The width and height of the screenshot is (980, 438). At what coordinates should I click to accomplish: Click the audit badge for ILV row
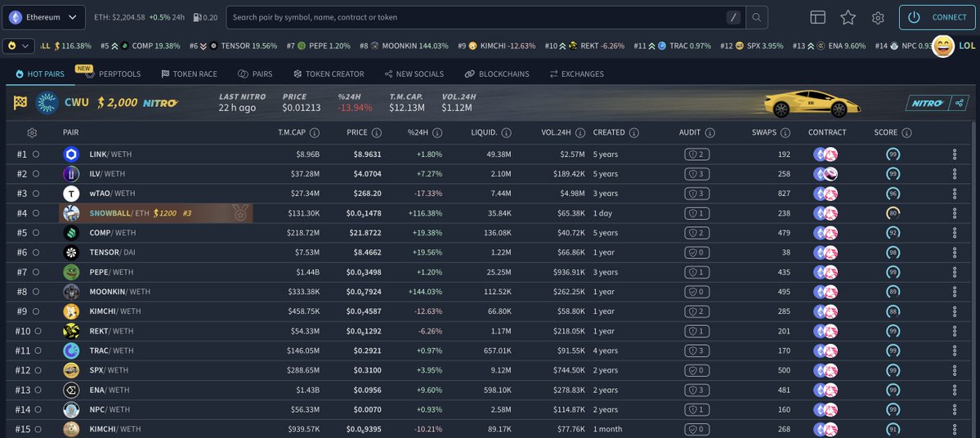[x=697, y=174]
